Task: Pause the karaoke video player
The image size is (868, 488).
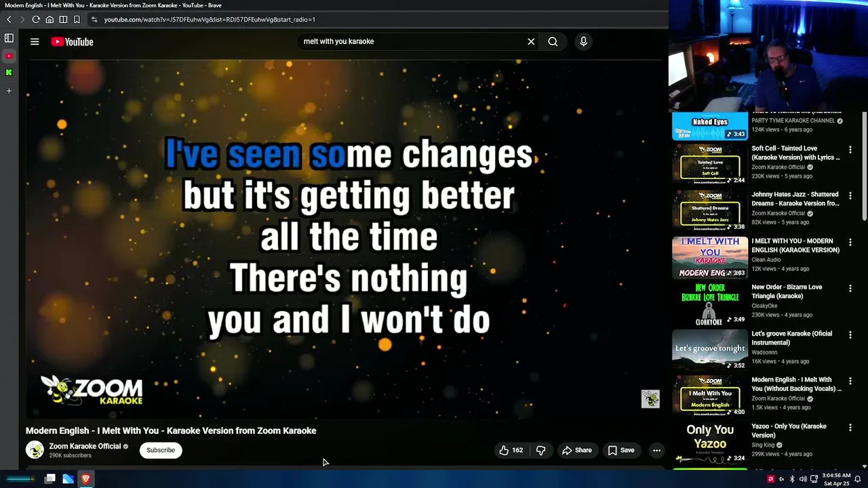Action: 344,239
